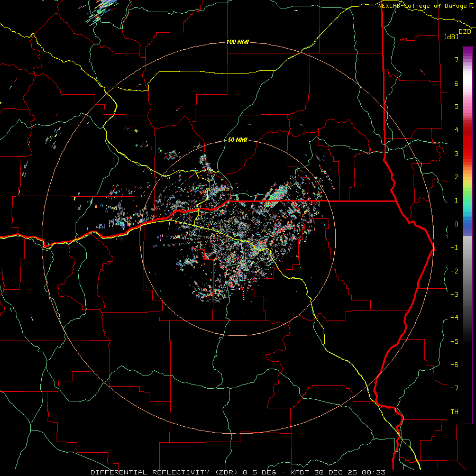The image size is (476, 476).
Task: Select the 2 dB tick label
Action: pyautogui.click(x=456, y=177)
